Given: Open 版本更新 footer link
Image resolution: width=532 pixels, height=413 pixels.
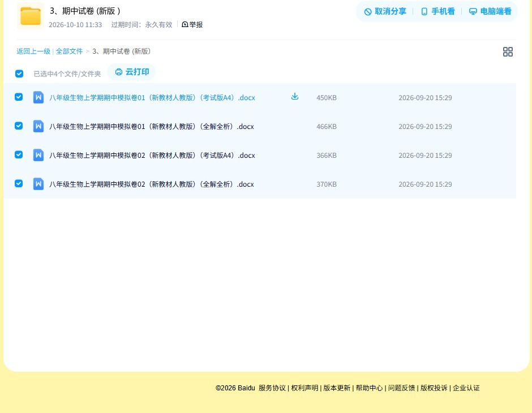Looking at the screenshot, I should tap(337, 388).
